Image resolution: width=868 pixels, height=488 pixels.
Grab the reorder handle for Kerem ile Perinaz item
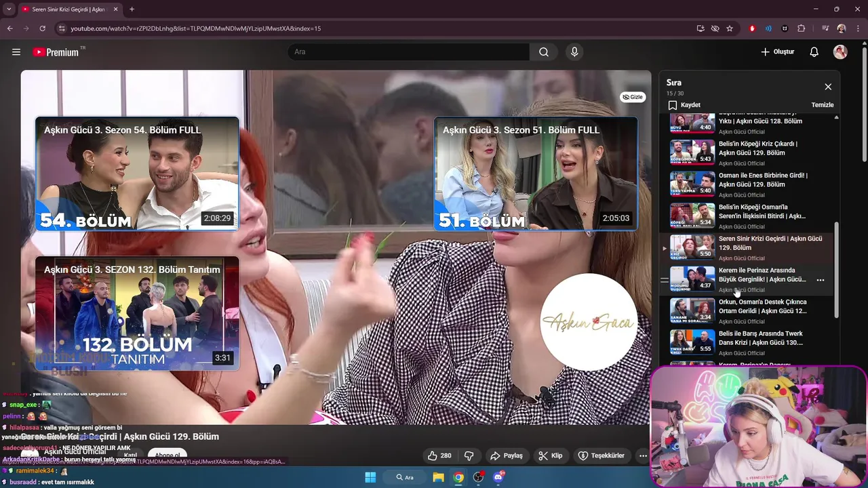[x=665, y=280]
